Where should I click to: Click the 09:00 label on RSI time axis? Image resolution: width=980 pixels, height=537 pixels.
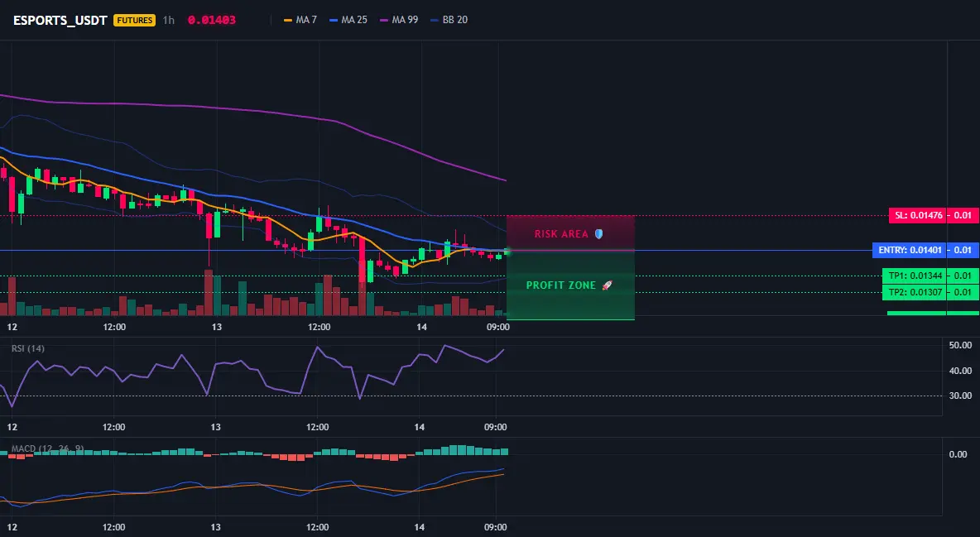[495, 427]
